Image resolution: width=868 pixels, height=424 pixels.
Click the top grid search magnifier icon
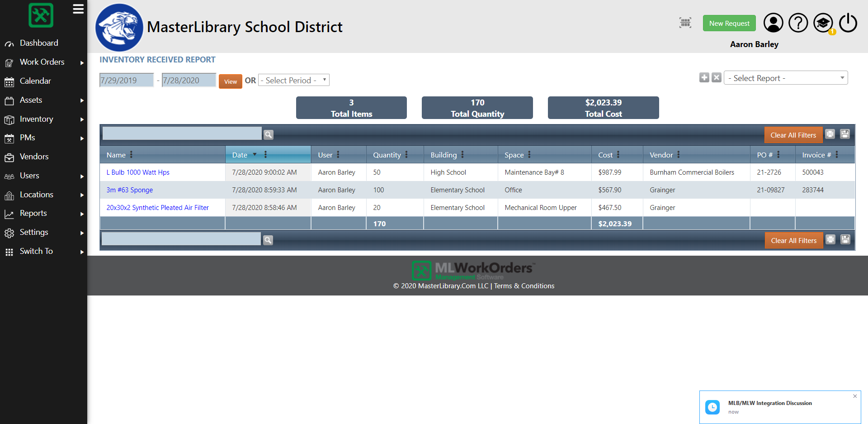pyautogui.click(x=269, y=134)
